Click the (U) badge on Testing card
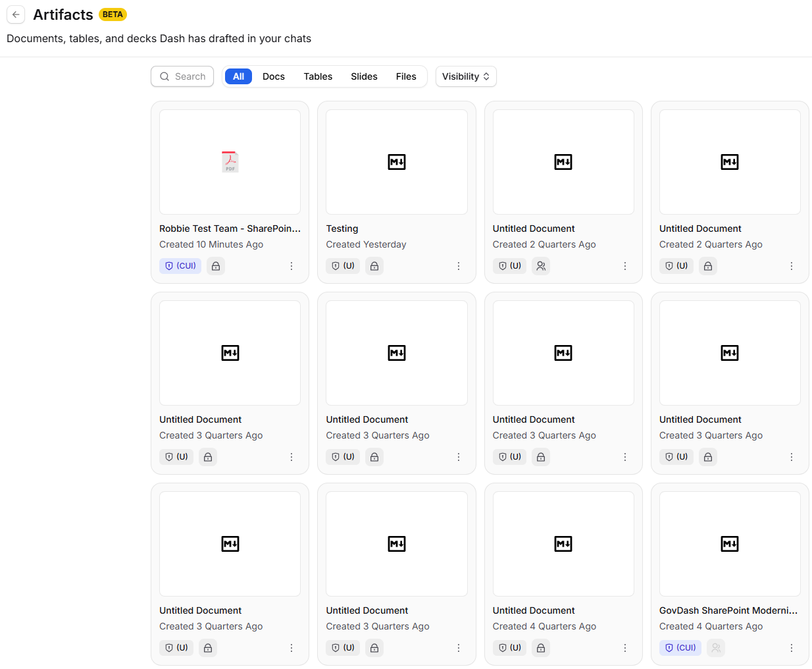812x669 pixels. (343, 266)
